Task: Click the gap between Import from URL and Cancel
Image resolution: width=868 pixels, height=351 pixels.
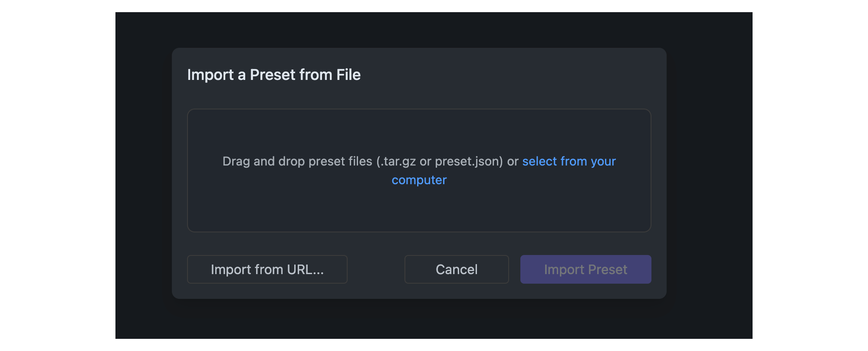Action: 376,269
